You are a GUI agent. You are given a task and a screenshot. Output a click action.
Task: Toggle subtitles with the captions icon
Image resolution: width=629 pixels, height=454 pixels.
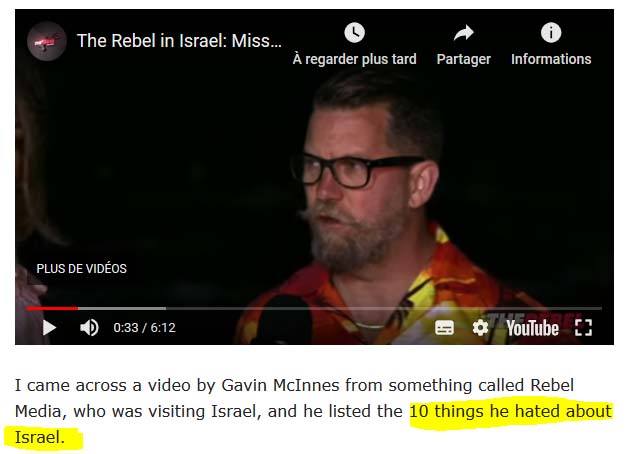pos(444,328)
